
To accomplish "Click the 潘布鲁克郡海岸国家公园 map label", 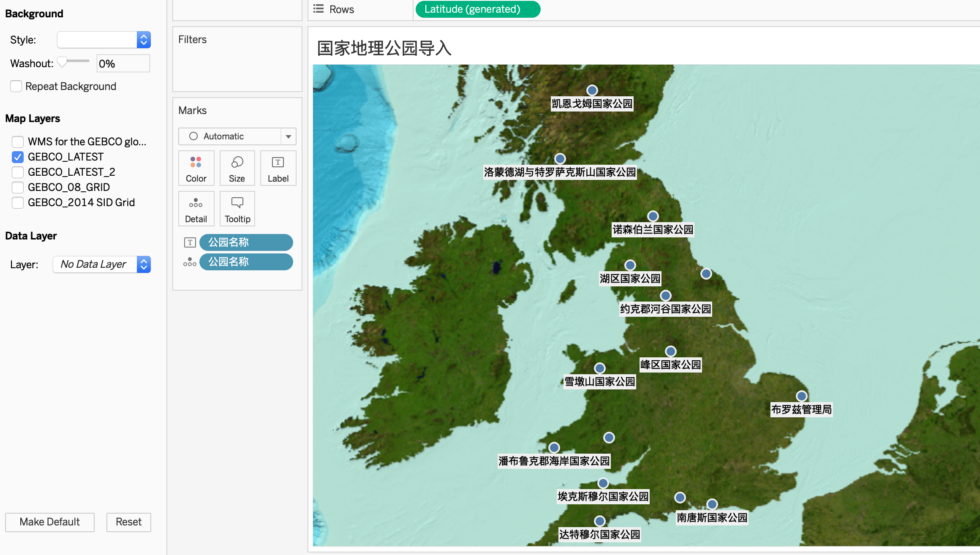I will tap(554, 461).
